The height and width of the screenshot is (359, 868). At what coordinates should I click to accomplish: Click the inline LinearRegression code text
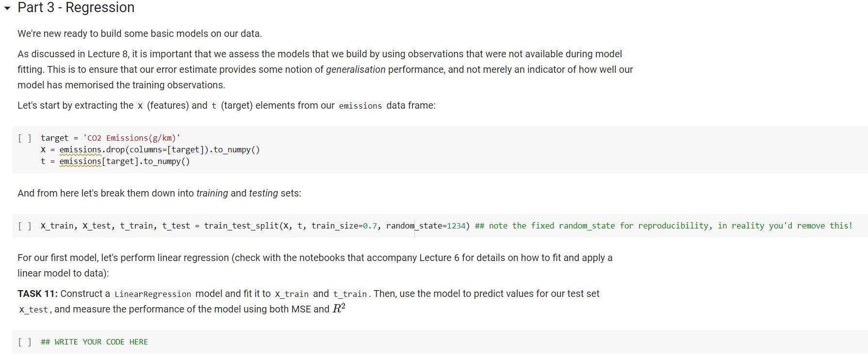[x=153, y=294]
